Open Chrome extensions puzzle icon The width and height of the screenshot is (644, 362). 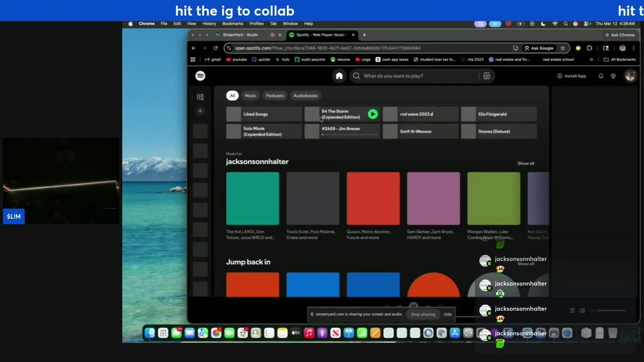pos(590,48)
